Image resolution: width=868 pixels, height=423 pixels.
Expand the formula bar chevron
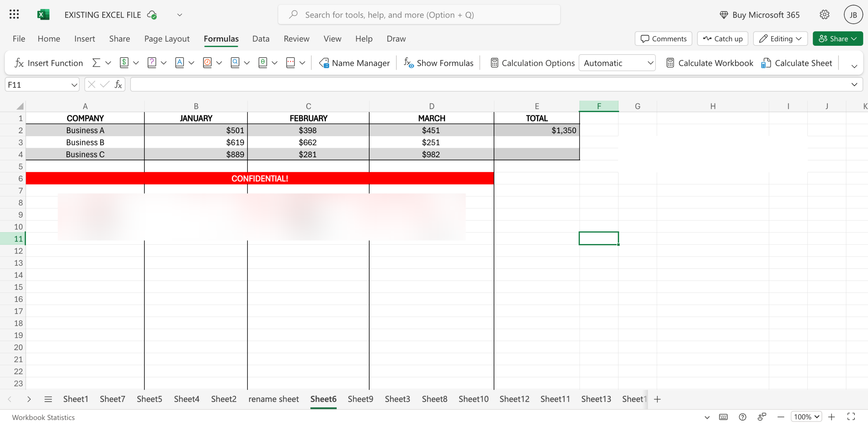coord(854,85)
